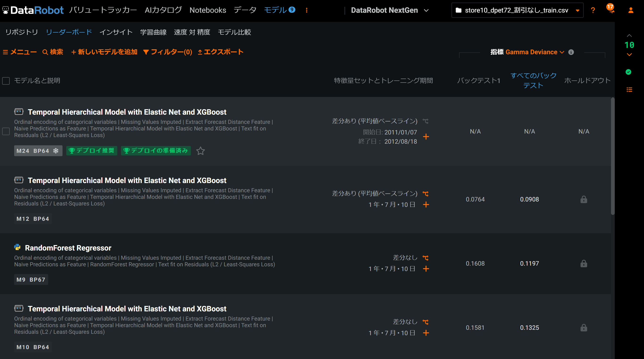644x359 pixels.
Task: Star the M24 recommended model
Action: point(200,151)
